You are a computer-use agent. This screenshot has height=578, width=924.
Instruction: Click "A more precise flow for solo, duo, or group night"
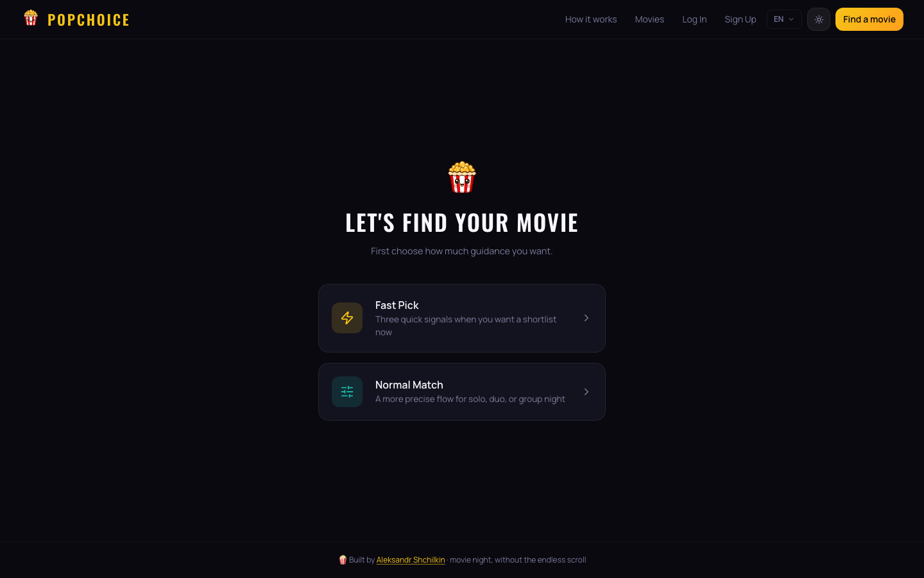point(470,399)
